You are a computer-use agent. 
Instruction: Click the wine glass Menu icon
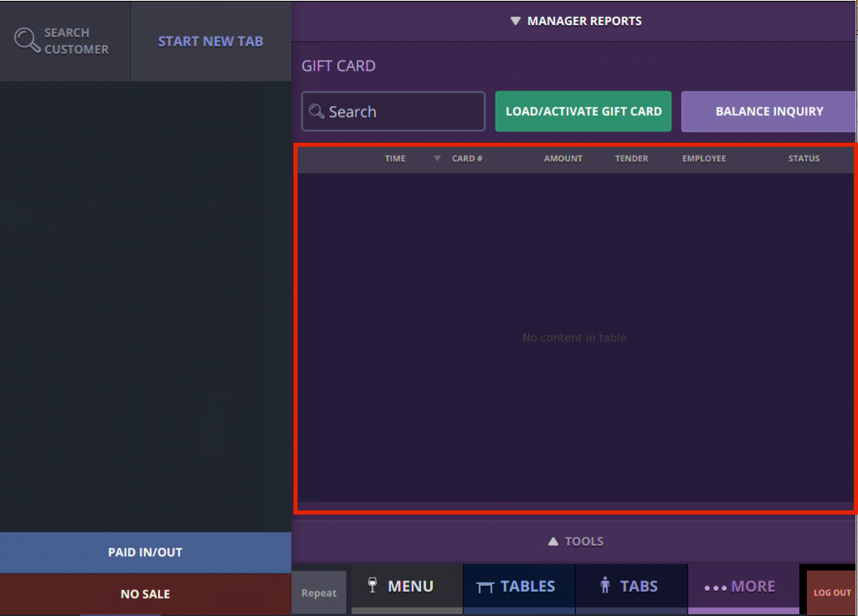click(x=372, y=585)
